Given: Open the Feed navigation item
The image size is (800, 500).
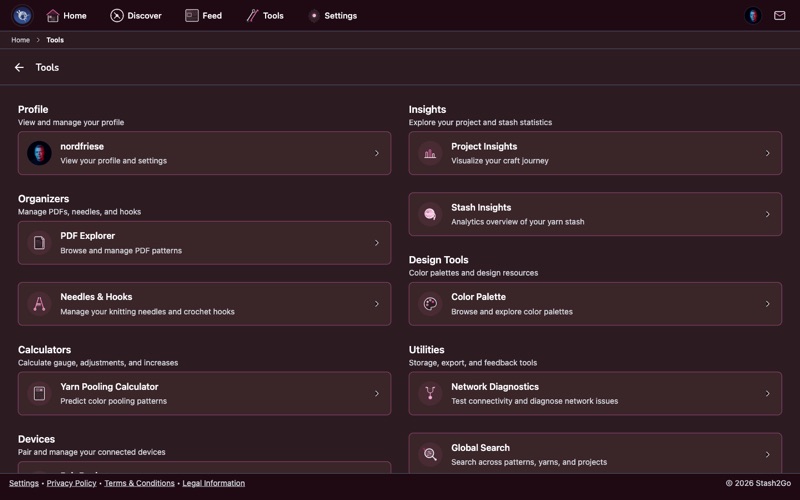Looking at the screenshot, I should point(204,16).
